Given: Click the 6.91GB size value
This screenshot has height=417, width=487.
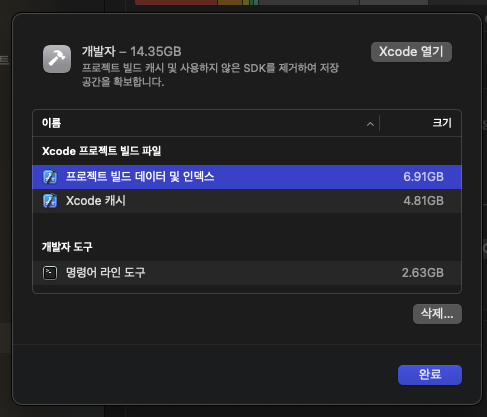Looking at the screenshot, I should [x=423, y=177].
